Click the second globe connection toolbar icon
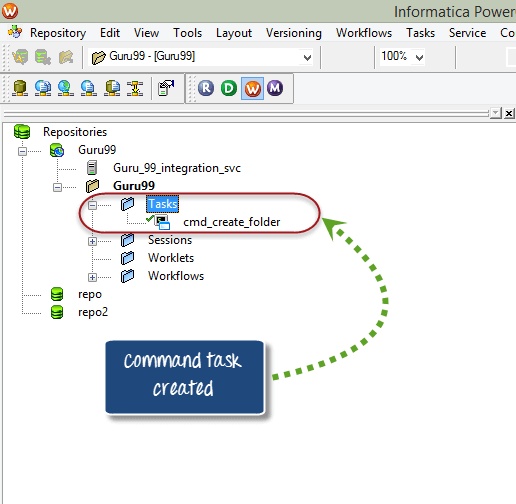The height and width of the screenshot is (504, 516). click(x=66, y=88)
